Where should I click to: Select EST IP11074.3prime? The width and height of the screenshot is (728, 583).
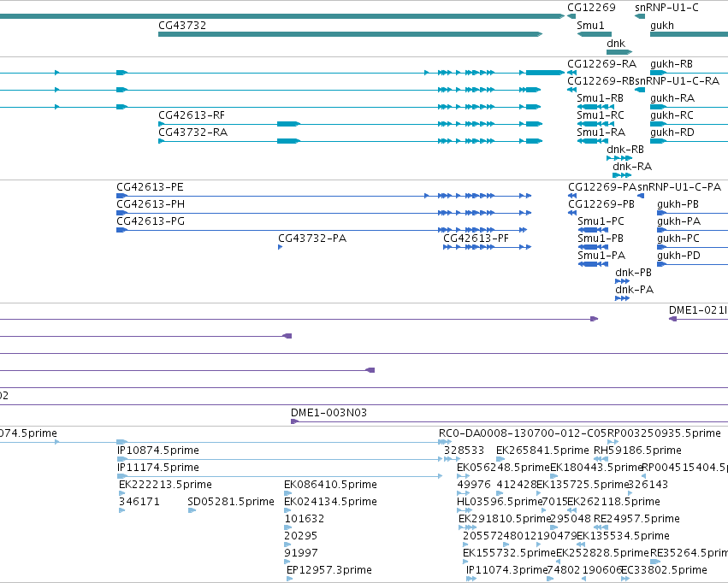click(506, 570)
